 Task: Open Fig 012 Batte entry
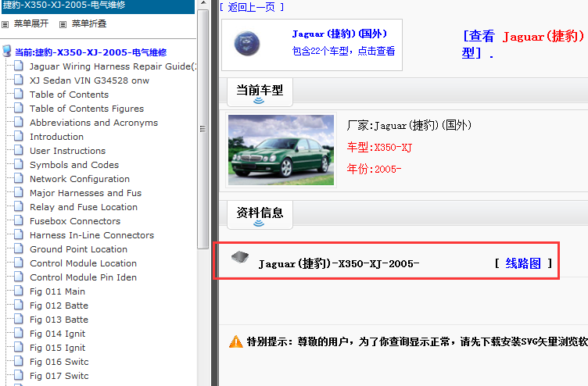pyautogui.click(x=59, y=306)
